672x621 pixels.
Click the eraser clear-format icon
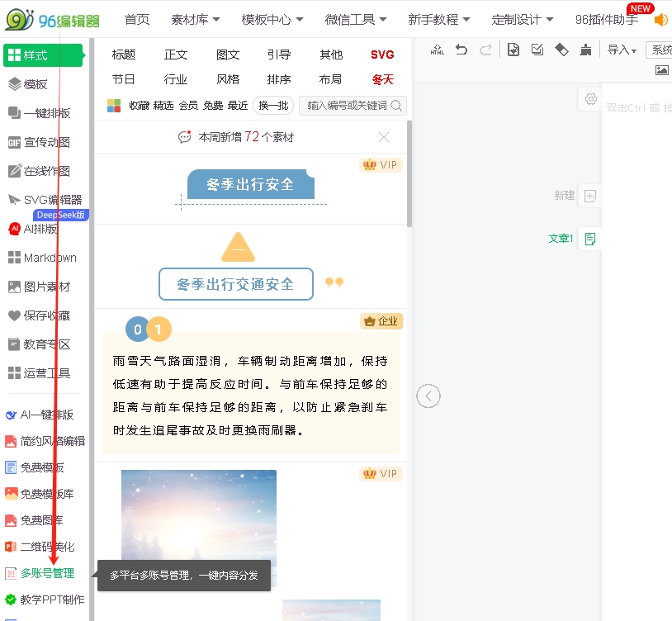coord(561,50)
